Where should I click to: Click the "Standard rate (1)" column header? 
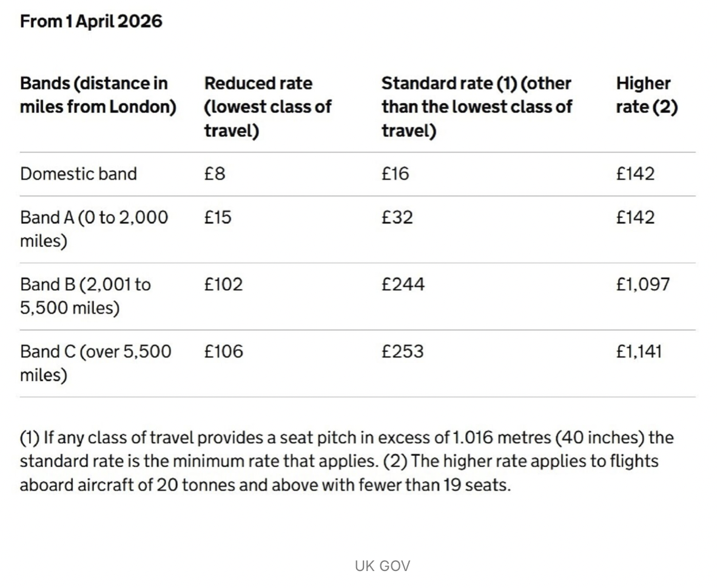[476, 107]
